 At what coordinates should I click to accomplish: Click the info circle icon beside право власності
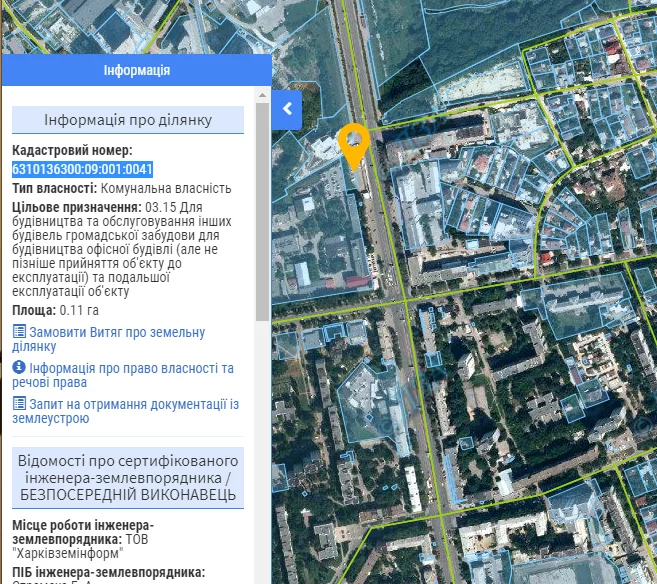click(x=19, y=368)
